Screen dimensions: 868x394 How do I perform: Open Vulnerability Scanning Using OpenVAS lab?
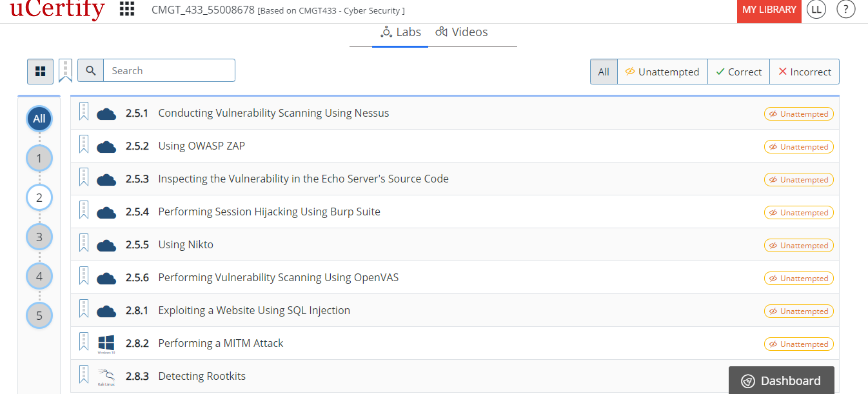coord(279,277)
